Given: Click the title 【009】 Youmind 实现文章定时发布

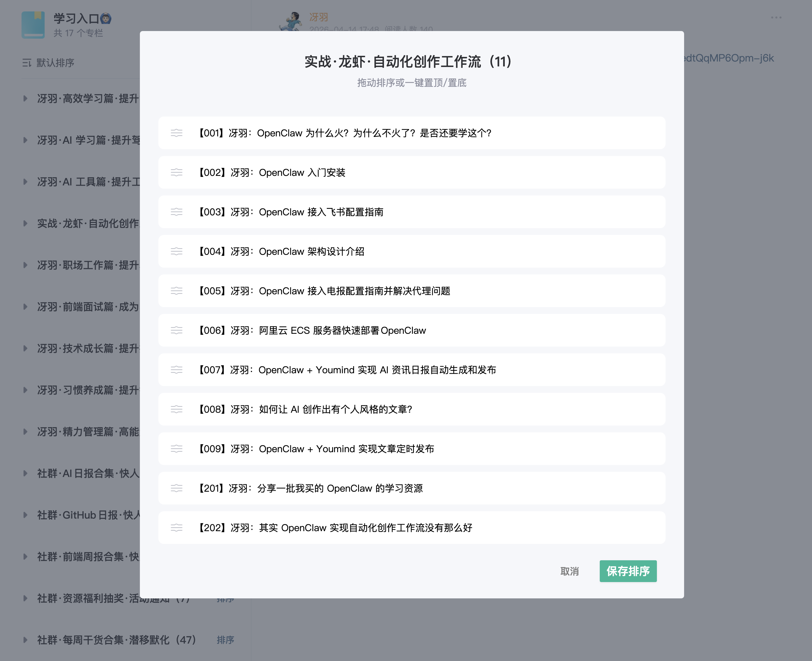Looking at the screenshot, I should tap(315, 449).
